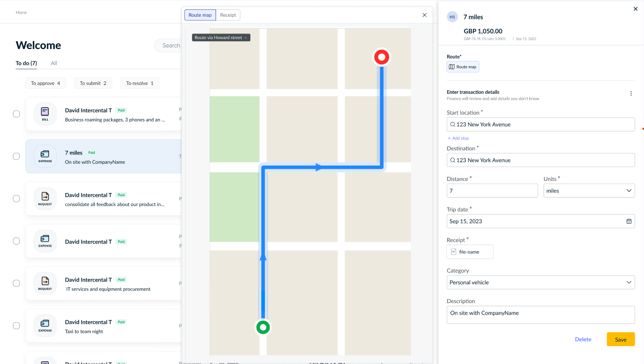Open the file-name receipt attachment
Screen dimensions: 644x364
coord(470,252)
